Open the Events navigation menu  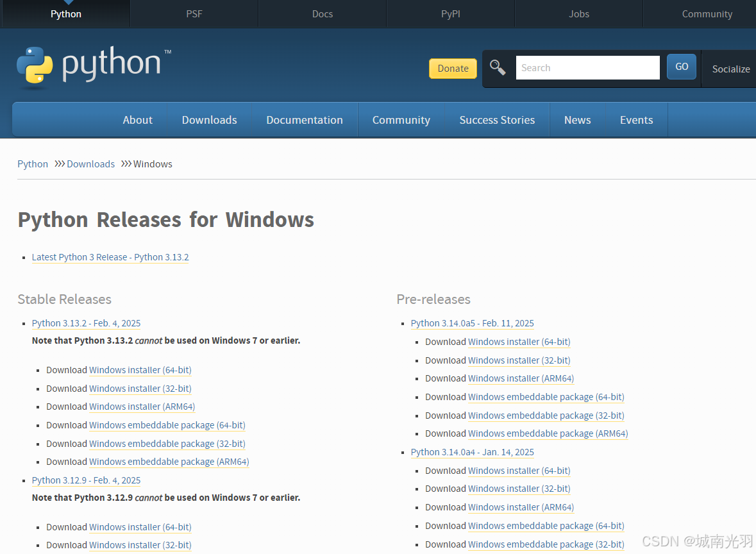click(637, 120)
